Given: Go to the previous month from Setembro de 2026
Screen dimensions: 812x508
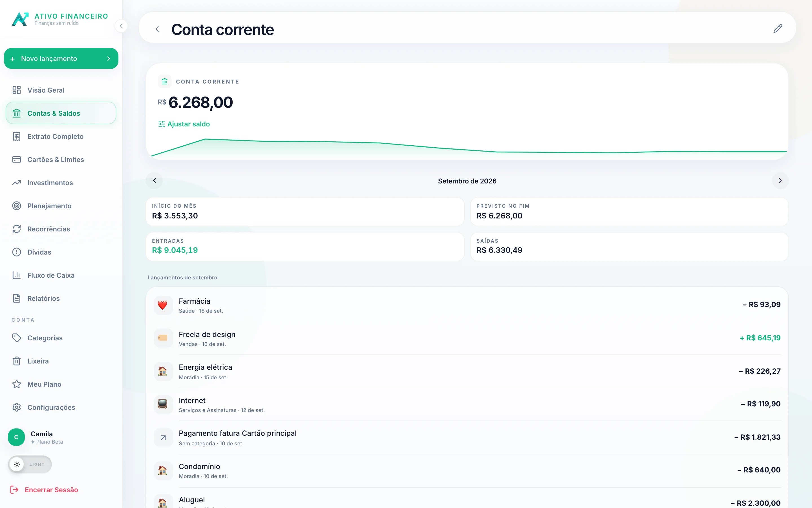Looking at the screenshot, I should pos(154,181).
